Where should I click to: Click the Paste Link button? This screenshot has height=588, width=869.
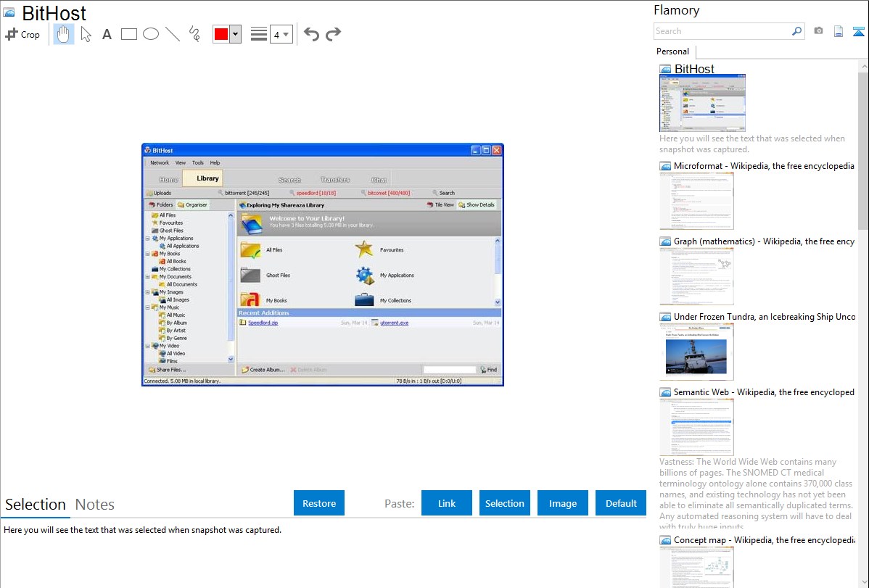tap(447, 503)
